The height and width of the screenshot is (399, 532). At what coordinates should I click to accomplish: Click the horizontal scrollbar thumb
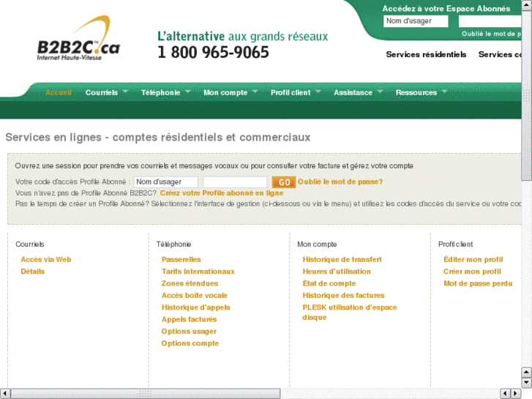pos(146,393)
